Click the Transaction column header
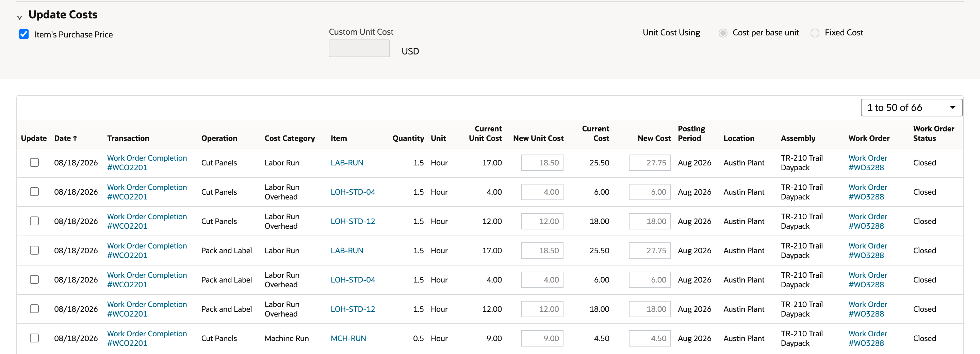 (x=128, y=138)
